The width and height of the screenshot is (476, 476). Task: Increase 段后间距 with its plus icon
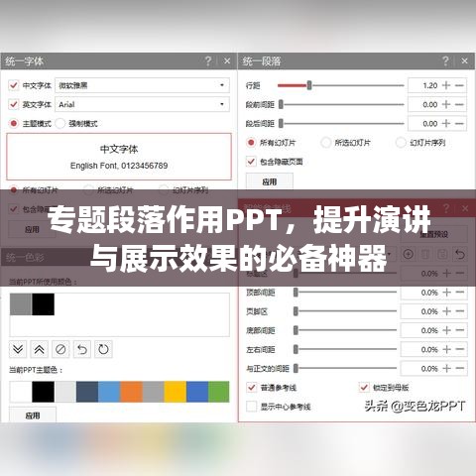pyautogui.click(x=446, y=123)
